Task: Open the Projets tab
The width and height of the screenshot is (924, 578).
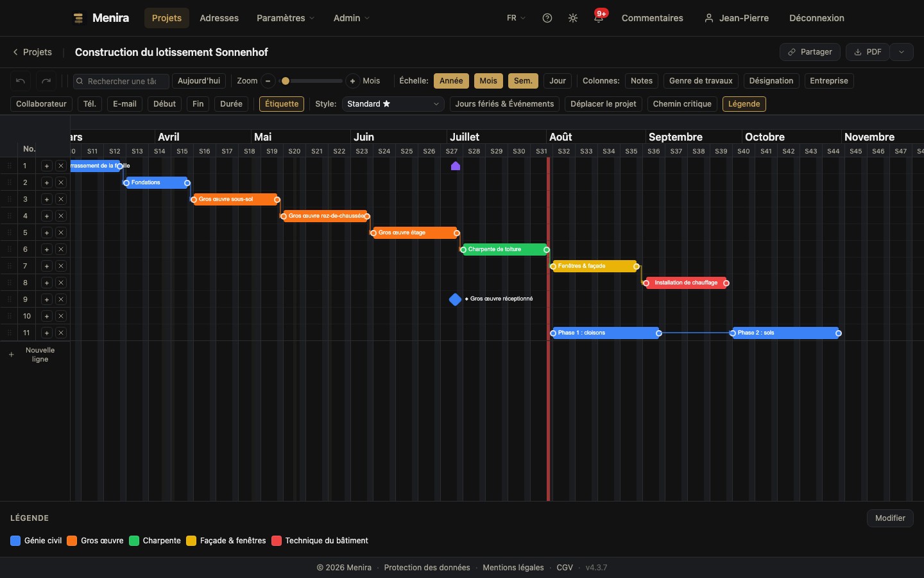Action: [x=167, y=18]
